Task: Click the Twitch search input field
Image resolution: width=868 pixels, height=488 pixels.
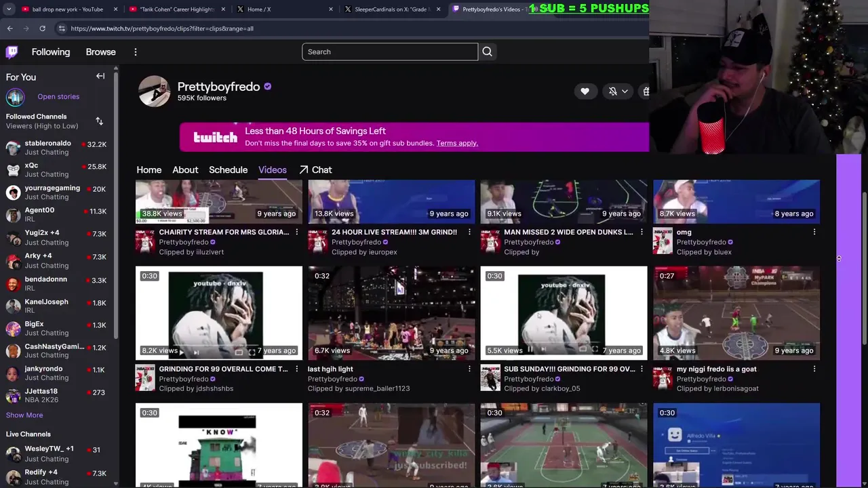Action: click(x=390, y=52)
